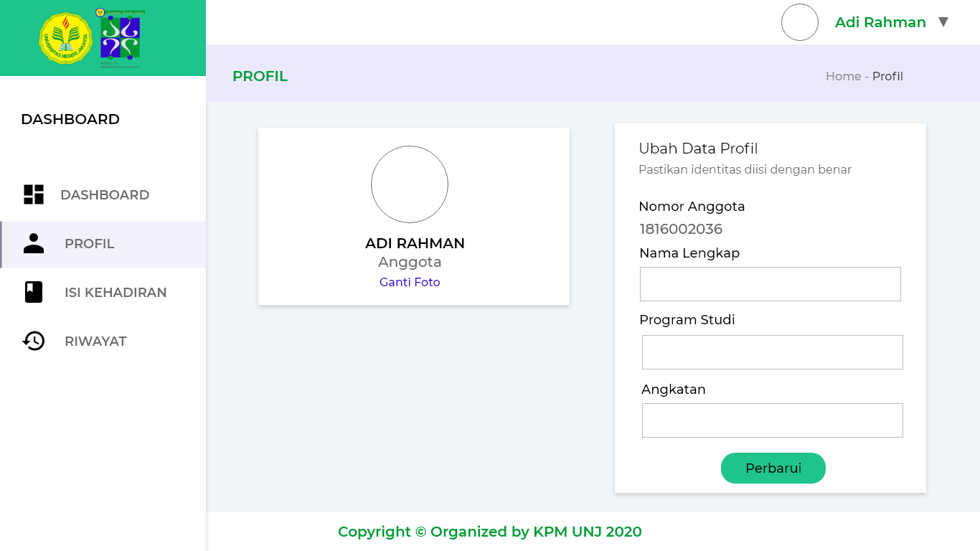Viewport: 980px width, 551px height.
Task: Click the large profile photo circle
Action: pos(410,184)
